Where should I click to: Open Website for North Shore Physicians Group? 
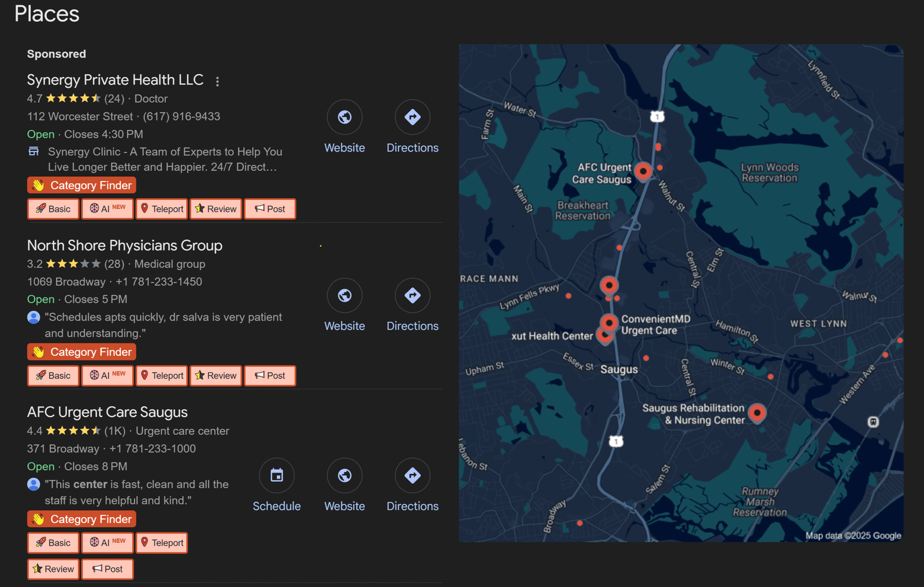(345, 305)
